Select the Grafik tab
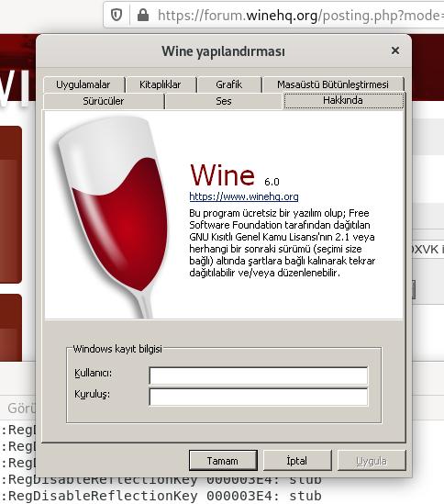The height and width of the screenshot is (504, 444). pos(229,84)
